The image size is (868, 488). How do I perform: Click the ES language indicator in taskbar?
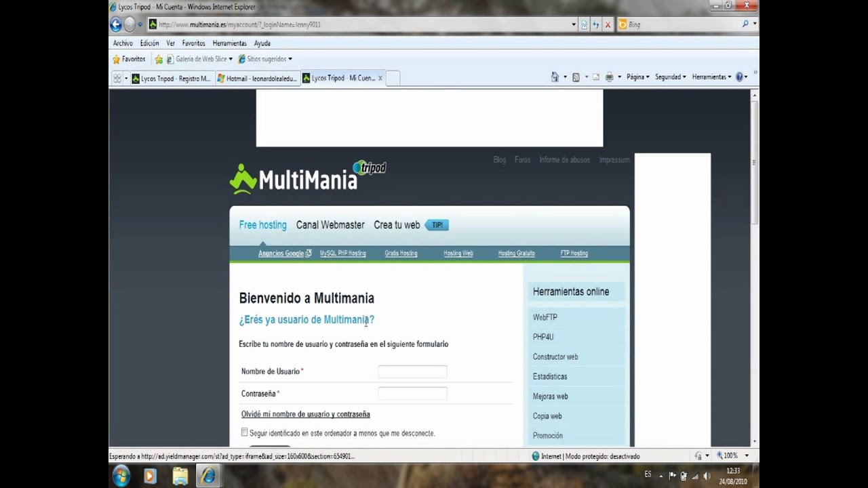[x=648, y=474]
